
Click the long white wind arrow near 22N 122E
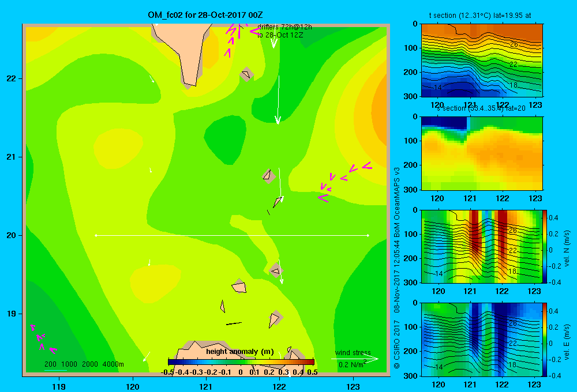point(278,100)
